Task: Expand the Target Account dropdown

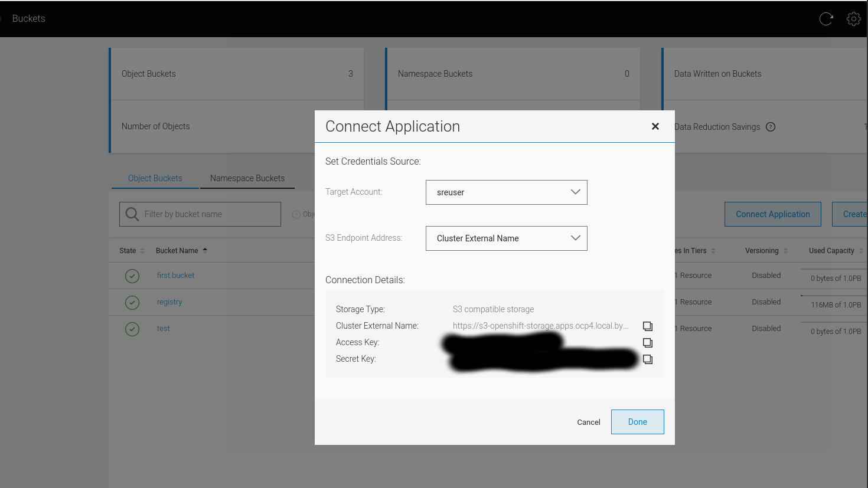Action: pyautogui.click(x=506, y=192)
